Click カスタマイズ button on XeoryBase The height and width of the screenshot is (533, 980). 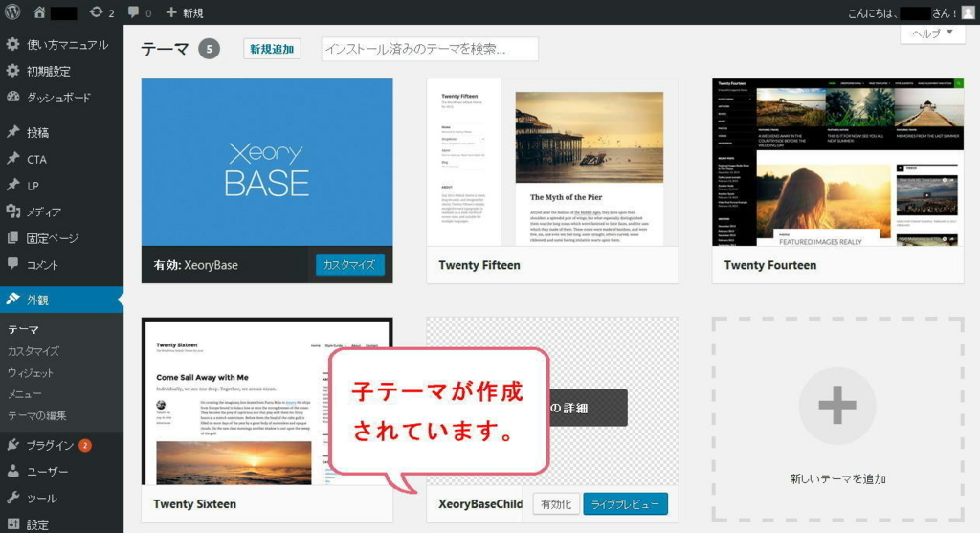[x=349, y=265]
